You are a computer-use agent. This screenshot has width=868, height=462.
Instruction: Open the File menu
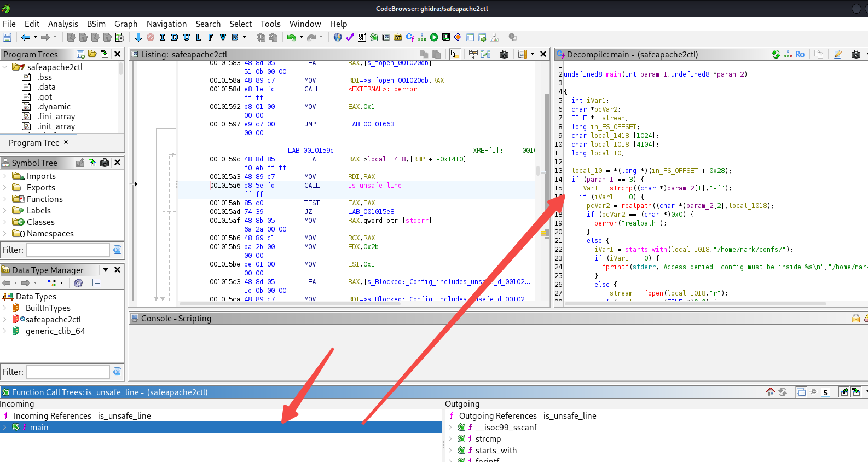9,24
